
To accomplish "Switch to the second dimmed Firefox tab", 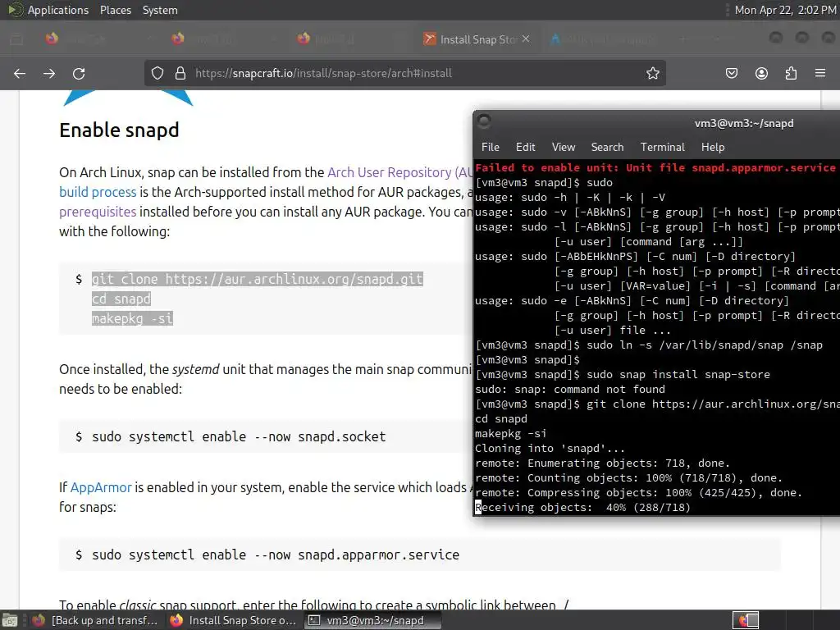I will pyautogui.click(x=225, y=39).
